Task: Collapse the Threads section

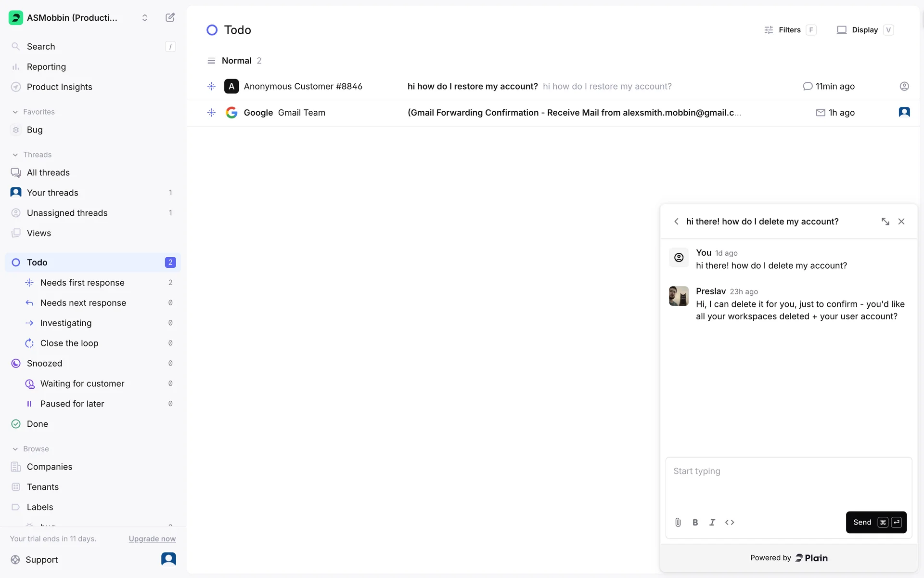Action: pos(15,155)
